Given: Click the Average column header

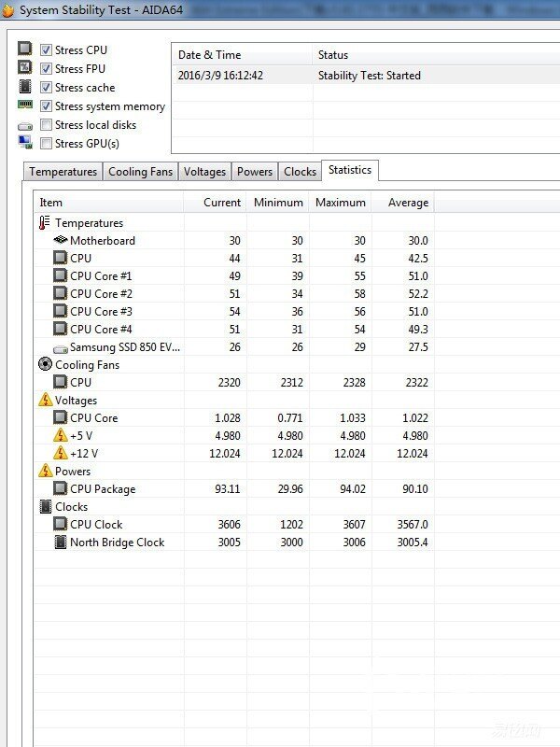Looking at the screenshot, I should (408, 203).
